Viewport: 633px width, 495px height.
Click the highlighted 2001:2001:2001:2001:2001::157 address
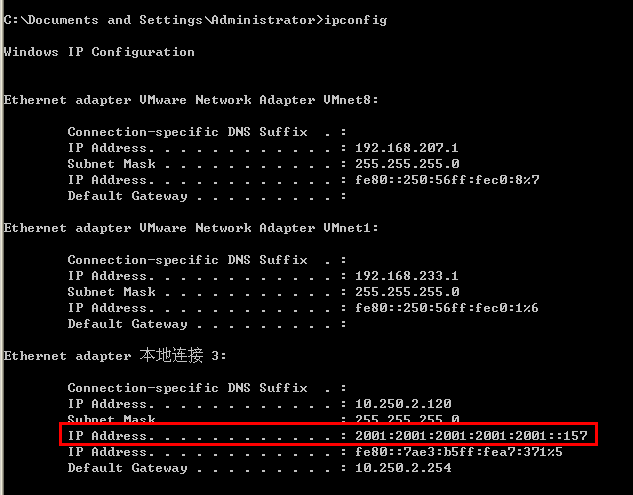coord(471,436)
